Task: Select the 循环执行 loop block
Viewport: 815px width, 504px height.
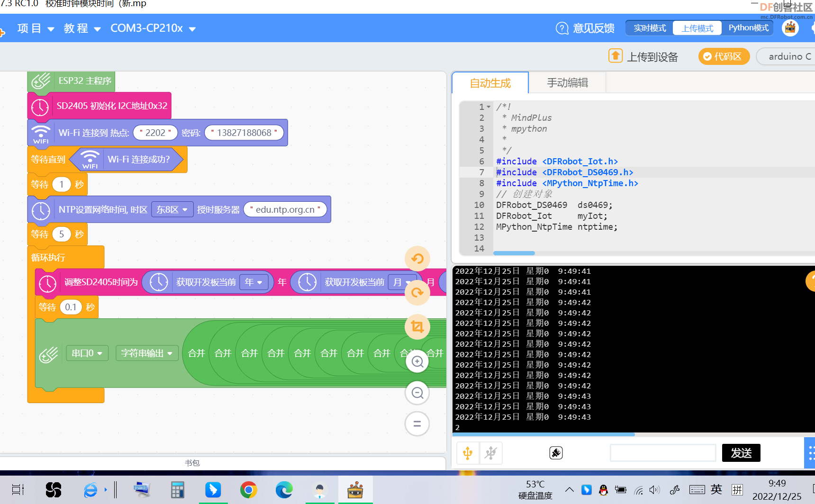Action: coord(48,258)
